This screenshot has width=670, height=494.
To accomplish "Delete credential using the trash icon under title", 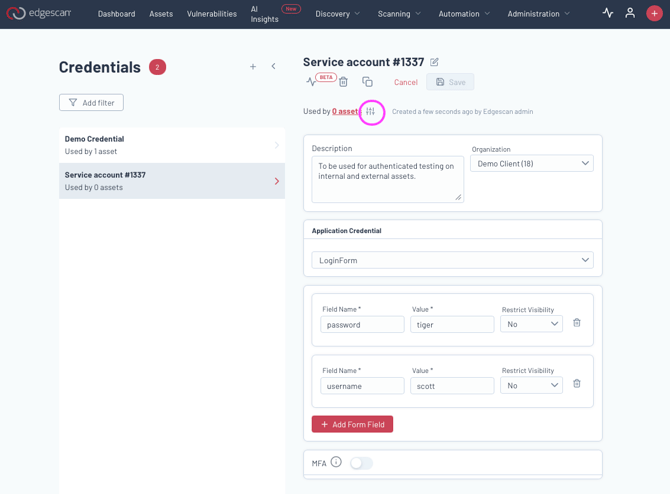I will 343,82.
